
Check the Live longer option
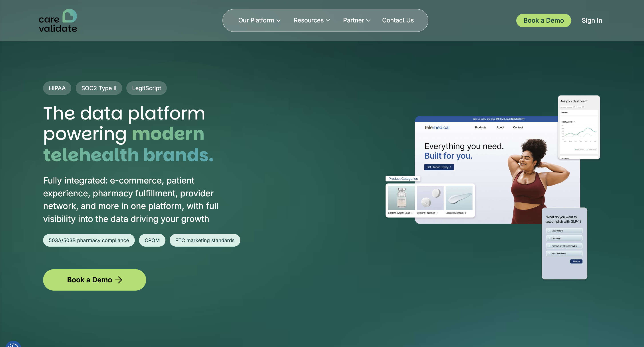(x=564, y=238)
